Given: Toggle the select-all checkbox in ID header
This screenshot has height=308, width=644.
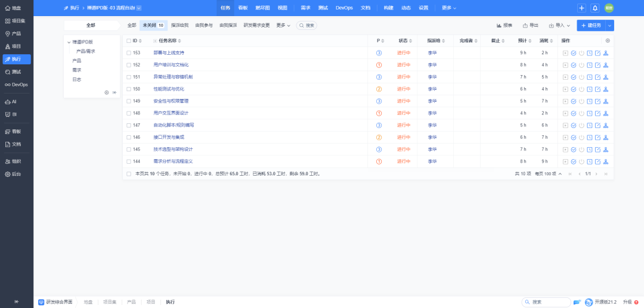Looking at the screenshot, I should click(129, 41).
